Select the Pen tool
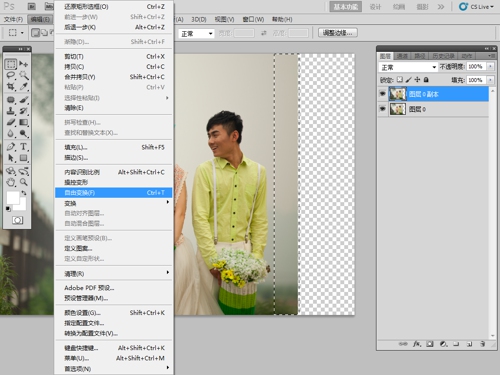 (x=11, y=147)
